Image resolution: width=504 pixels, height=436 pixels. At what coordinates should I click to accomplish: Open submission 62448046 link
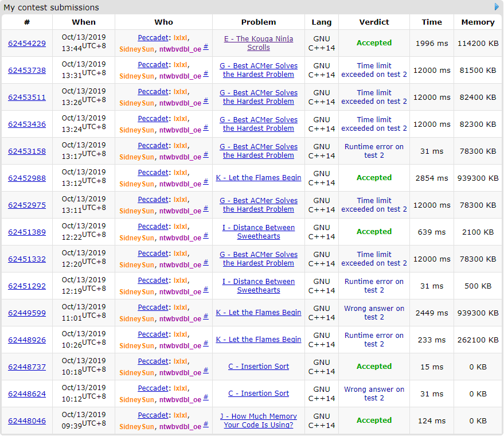(x=27, y=421)
